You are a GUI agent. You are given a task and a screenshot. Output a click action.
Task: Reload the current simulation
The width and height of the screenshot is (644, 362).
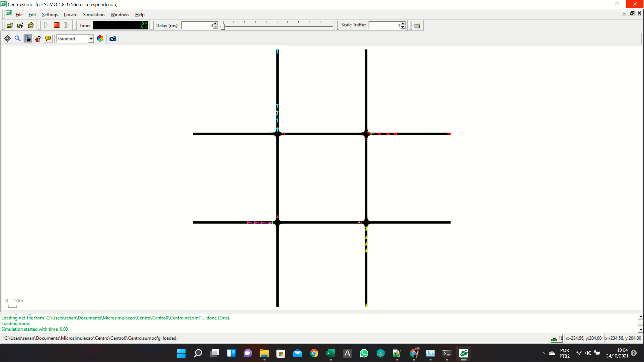coord(30,25)
